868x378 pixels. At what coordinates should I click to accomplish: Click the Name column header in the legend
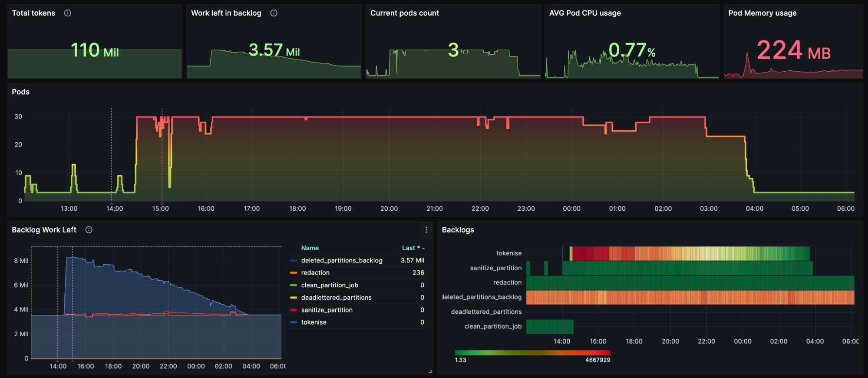click(310, 248)
